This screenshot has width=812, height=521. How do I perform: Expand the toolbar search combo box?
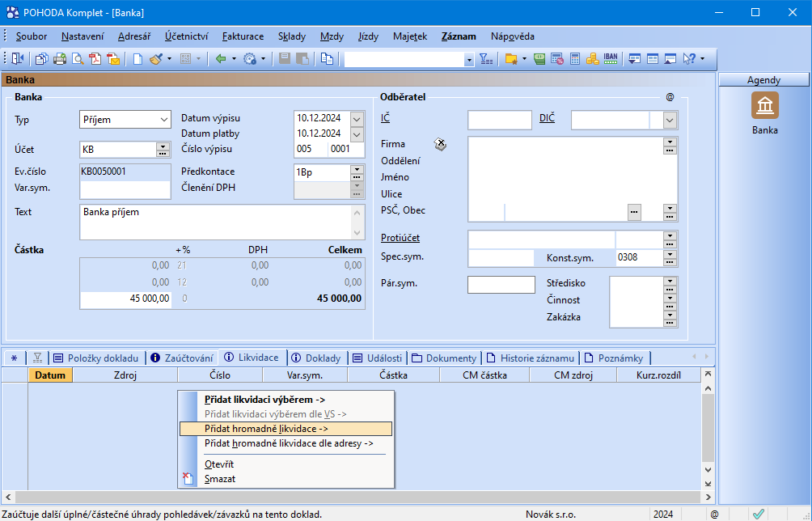coord(469,60)
